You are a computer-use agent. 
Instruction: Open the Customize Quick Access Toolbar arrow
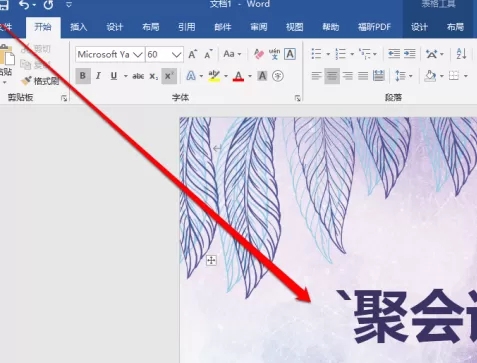coord(69,5)
